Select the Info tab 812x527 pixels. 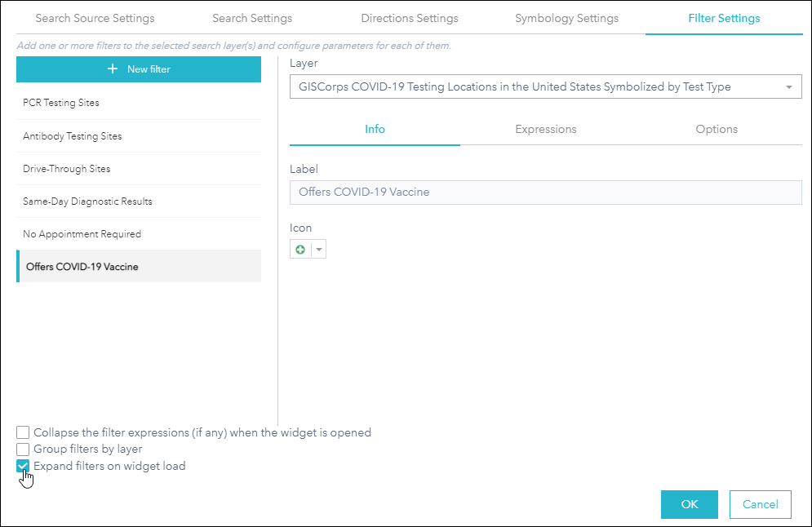(375, 129)
